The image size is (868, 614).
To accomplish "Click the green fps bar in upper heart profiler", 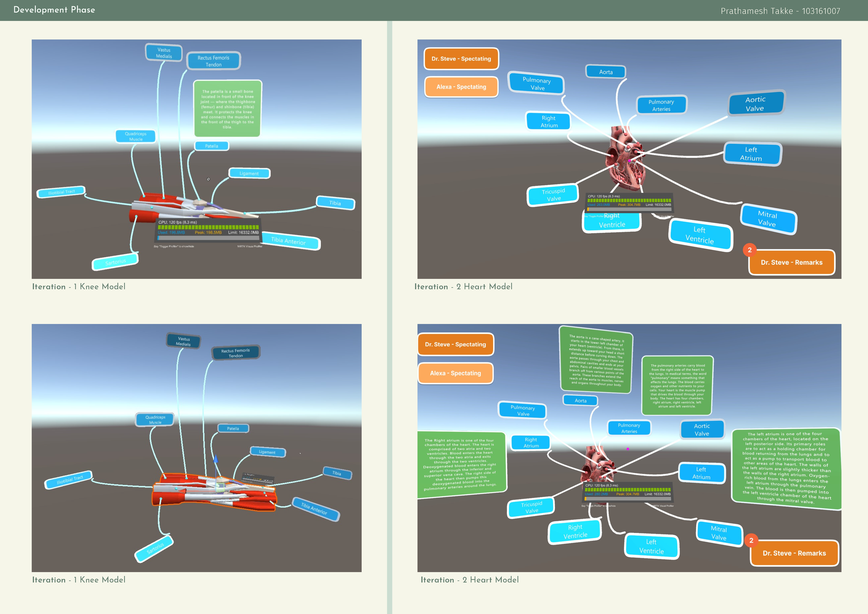I will [x=629, y=200].
